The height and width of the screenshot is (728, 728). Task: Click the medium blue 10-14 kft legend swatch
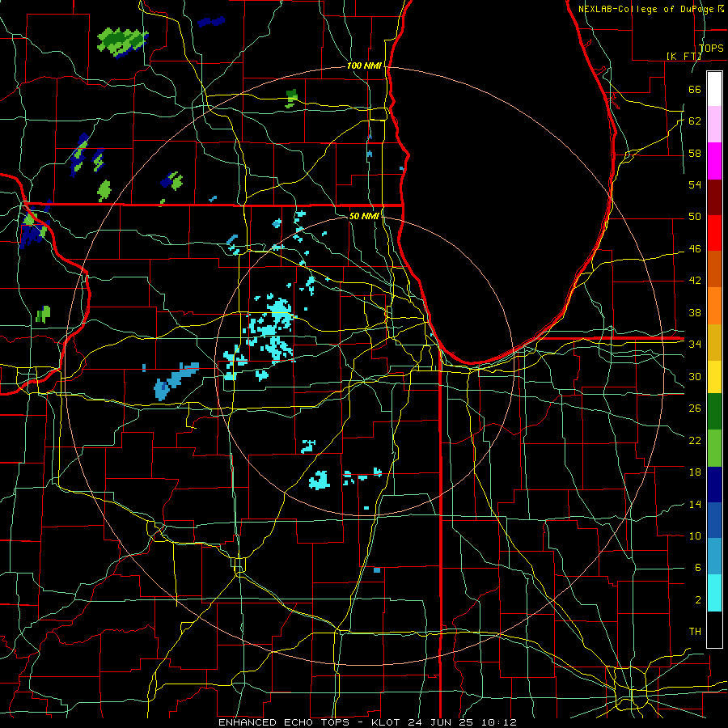point(714,520)
